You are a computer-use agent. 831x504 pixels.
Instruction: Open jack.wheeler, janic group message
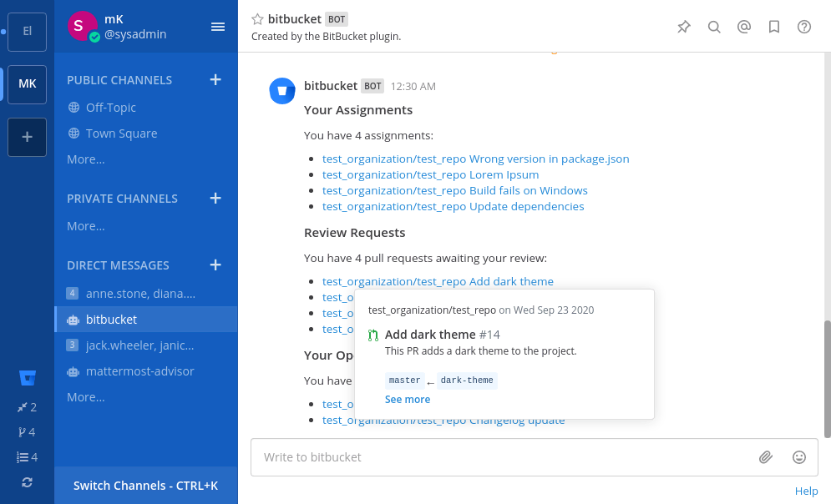click(x=146, y=345)
